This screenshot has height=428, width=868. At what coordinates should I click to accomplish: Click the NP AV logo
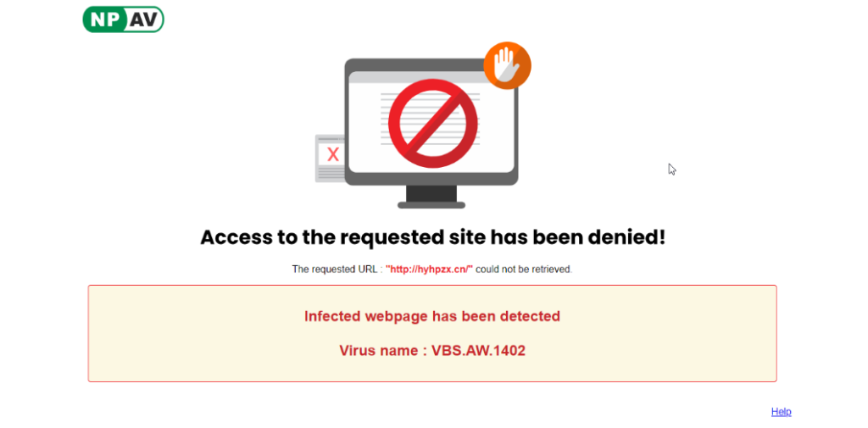[x=123, y=19]
